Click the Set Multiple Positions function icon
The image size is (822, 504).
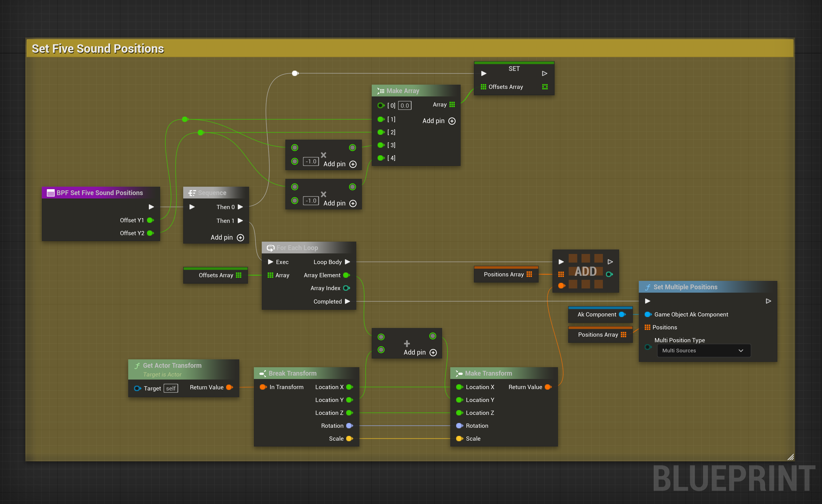pyautogui.click(x=648, y=287)
